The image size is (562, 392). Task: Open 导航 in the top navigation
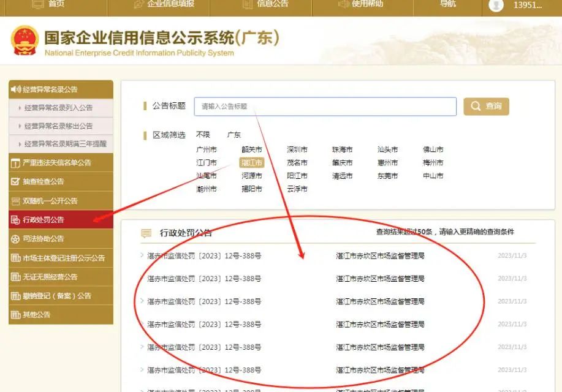click(x=447, y=4)
